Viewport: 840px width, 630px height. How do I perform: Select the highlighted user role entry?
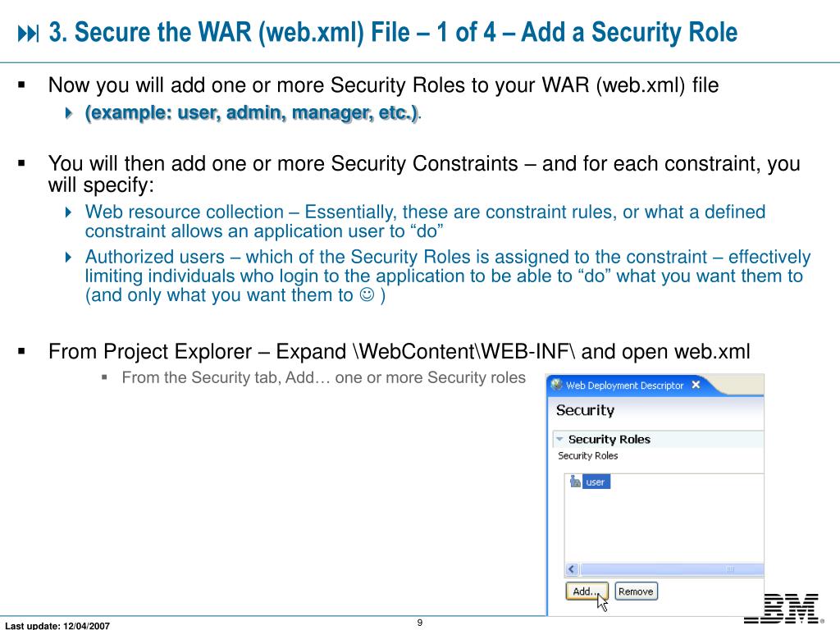(596, 482)
